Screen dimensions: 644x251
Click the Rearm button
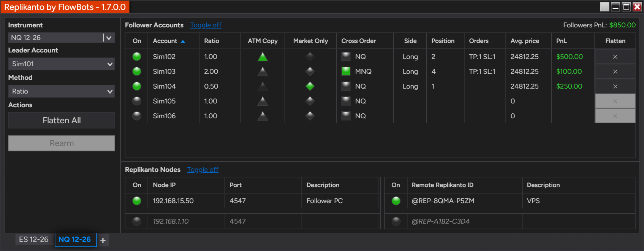[x=62, y=143]
